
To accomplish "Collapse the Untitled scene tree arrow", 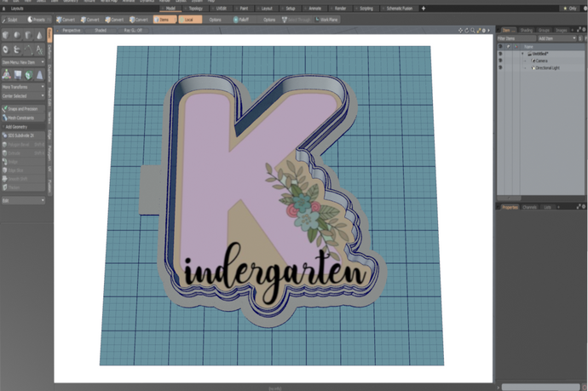I will [x=522, y=54].
